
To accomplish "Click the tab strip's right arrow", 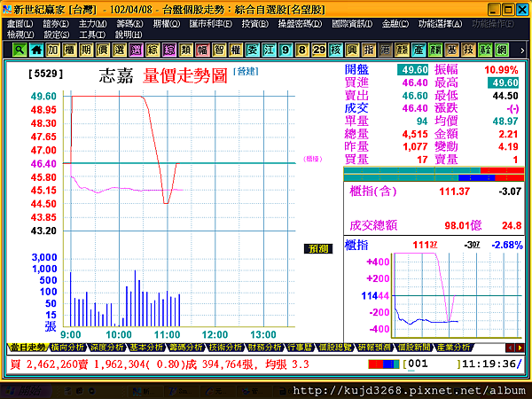I will (520, 348).
